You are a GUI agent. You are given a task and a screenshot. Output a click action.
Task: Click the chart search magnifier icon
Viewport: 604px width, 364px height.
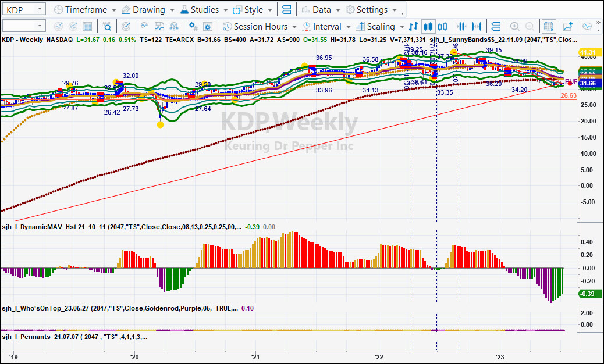(x=106, y=27)
